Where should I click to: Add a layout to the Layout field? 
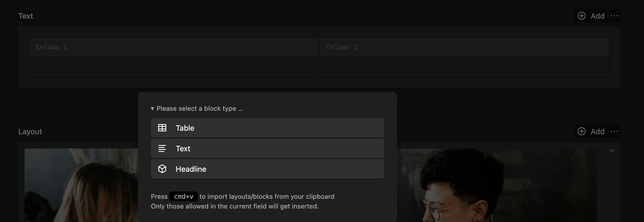point(591,132)
